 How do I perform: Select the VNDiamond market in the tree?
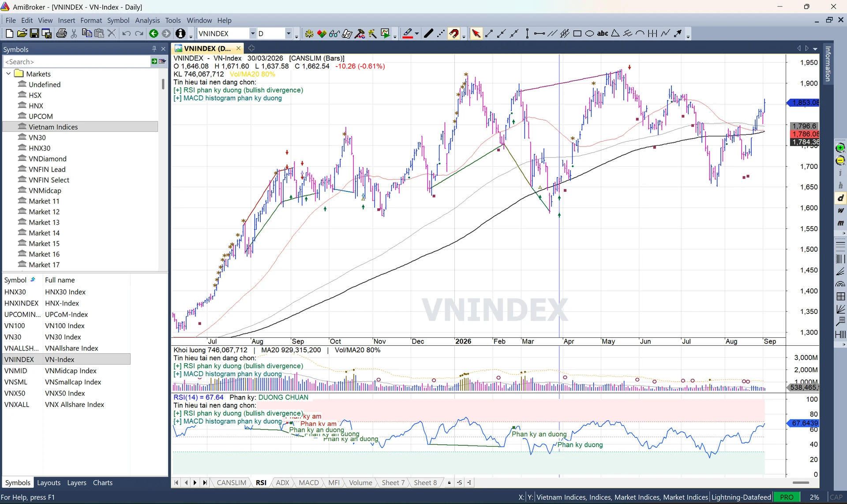pos(48,158)
